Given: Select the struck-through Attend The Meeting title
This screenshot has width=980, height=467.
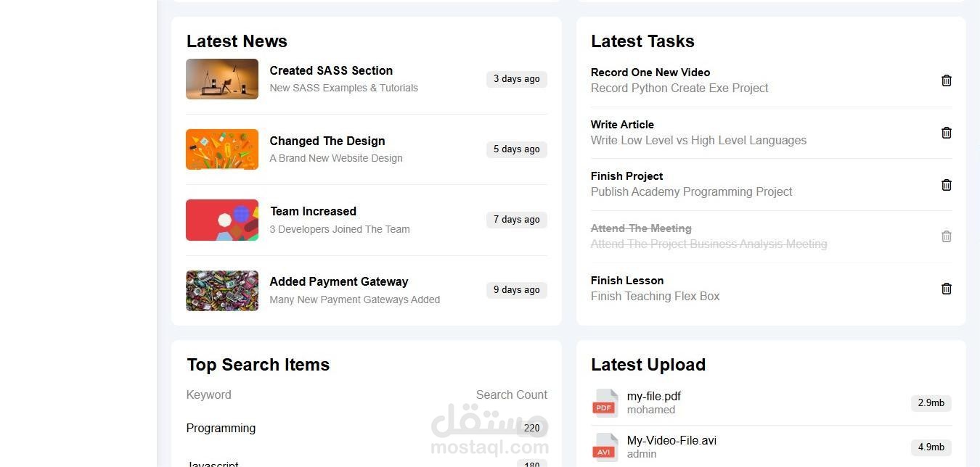Looking at the screenshot, I should click(x=641, y=228).
